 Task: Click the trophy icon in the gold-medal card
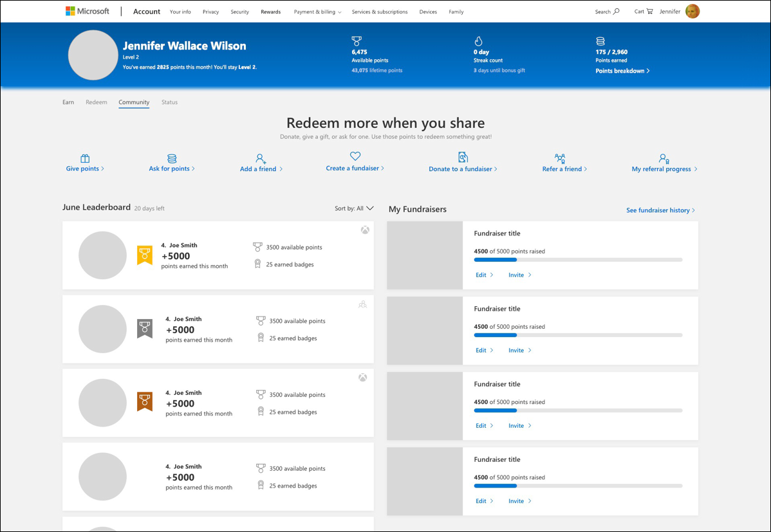pos(257,247)
